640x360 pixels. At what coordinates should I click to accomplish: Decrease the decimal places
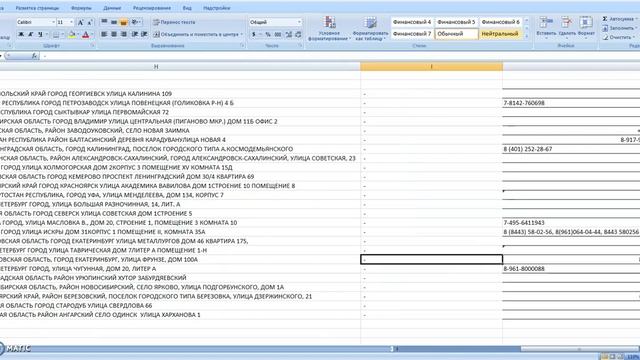pos(298,35)
